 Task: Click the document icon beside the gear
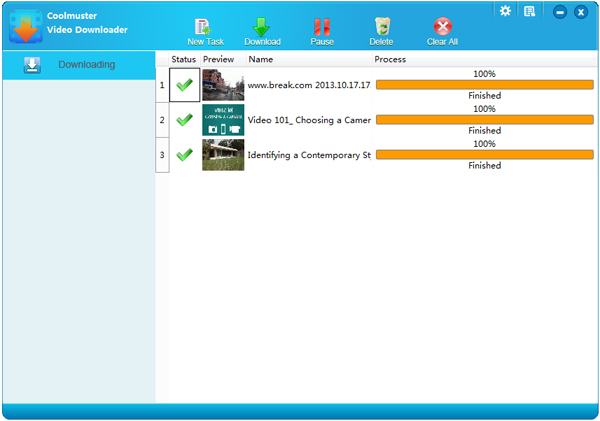(529, 11)
